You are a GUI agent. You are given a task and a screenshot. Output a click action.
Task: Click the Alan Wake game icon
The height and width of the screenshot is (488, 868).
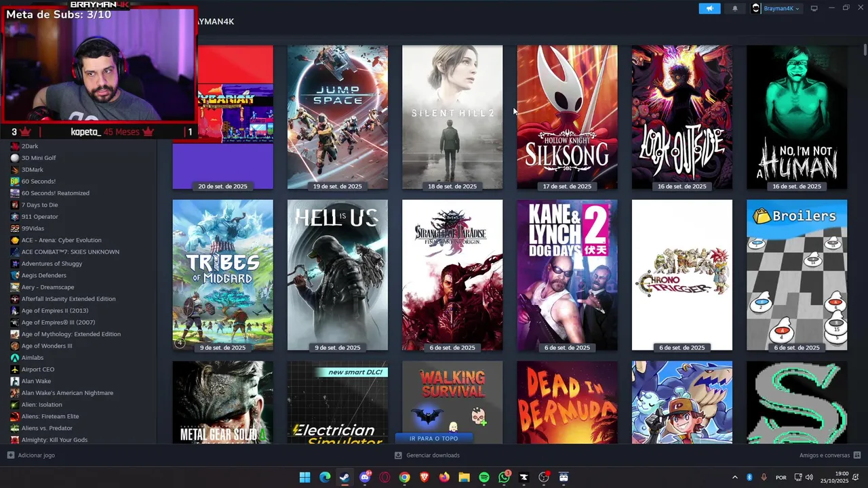click(x=15, y=381)
